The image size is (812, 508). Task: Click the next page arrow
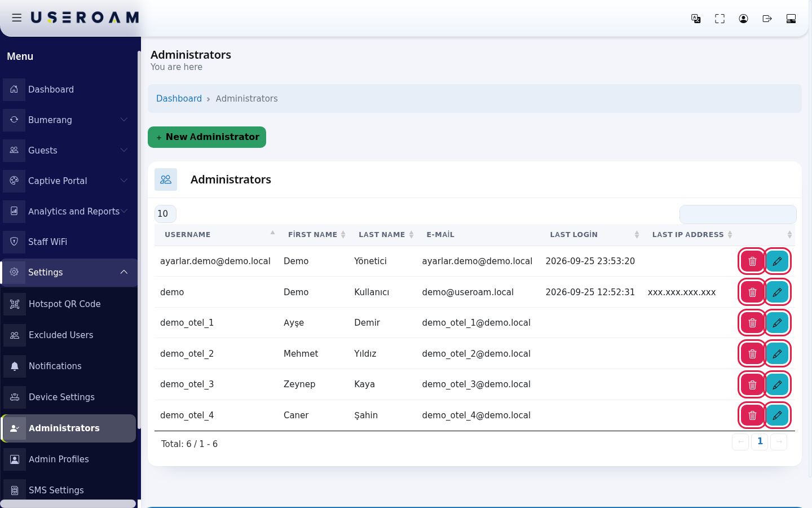(x=779, y=441)
